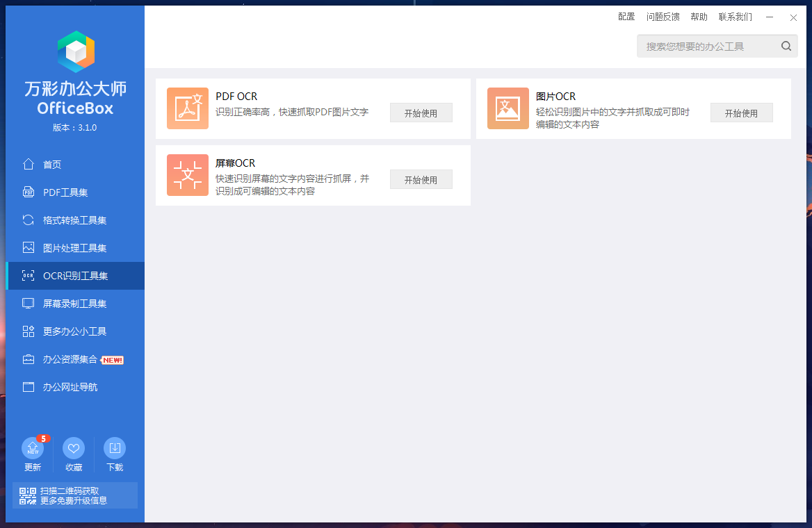
Task: Select OCR识别工具集 sidebar entry
Action: (x=75, y=276)
